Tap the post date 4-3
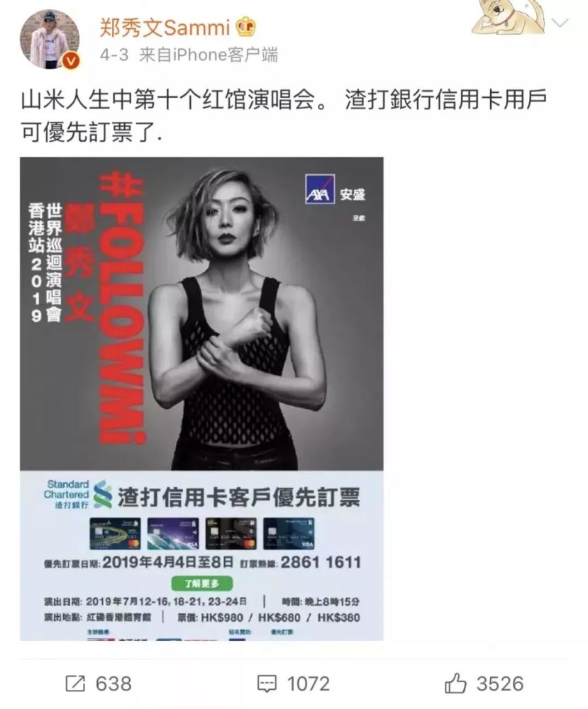Image resolution: width=588 pixels, height=709 pixels. [114, 55]
